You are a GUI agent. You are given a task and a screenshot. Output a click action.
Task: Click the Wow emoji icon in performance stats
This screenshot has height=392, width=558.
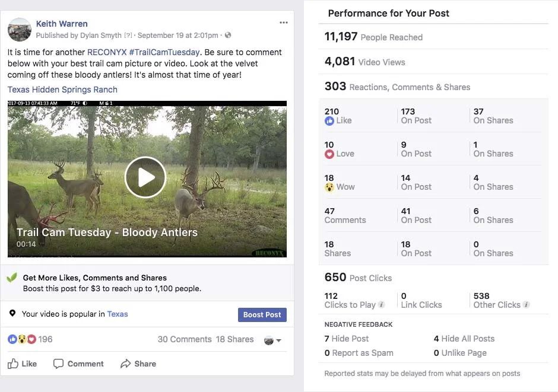click(x=329, y=187)
